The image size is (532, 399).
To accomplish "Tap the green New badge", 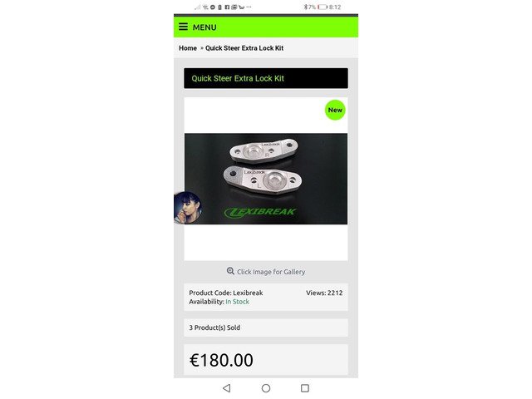I will [335, 110].
